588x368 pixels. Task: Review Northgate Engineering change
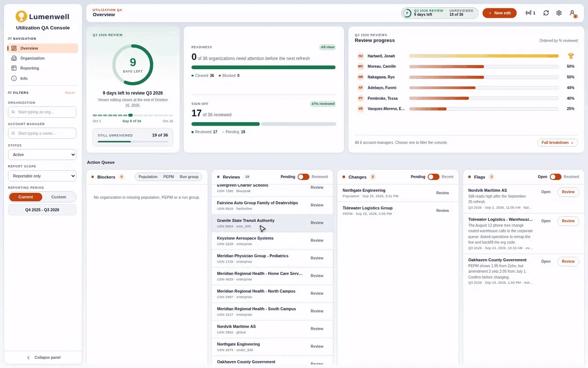coord(442,193)
